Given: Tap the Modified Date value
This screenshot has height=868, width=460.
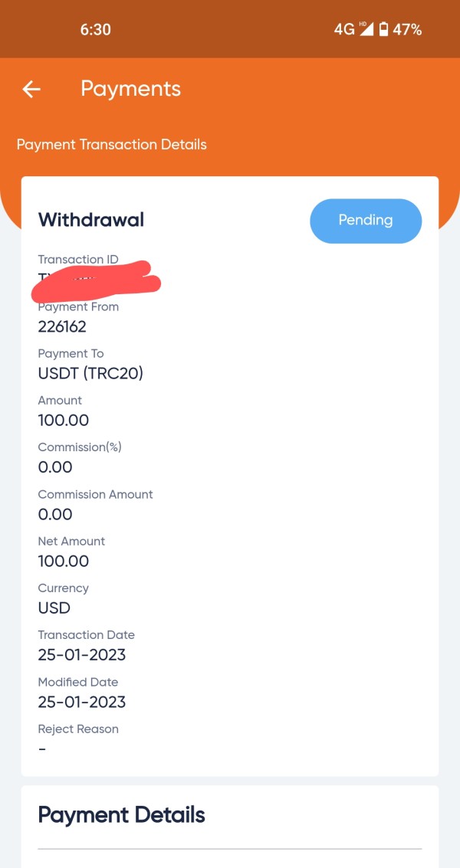Looking at the screenshot, I should (82, 703).
